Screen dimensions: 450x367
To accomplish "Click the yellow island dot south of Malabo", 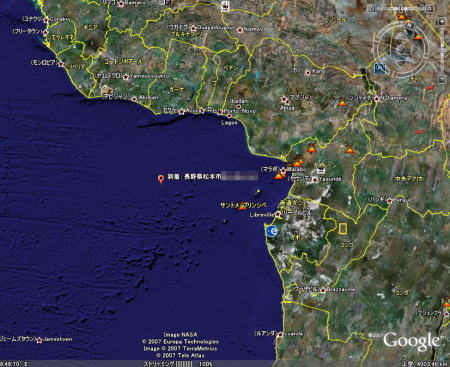I will [258, 192].
